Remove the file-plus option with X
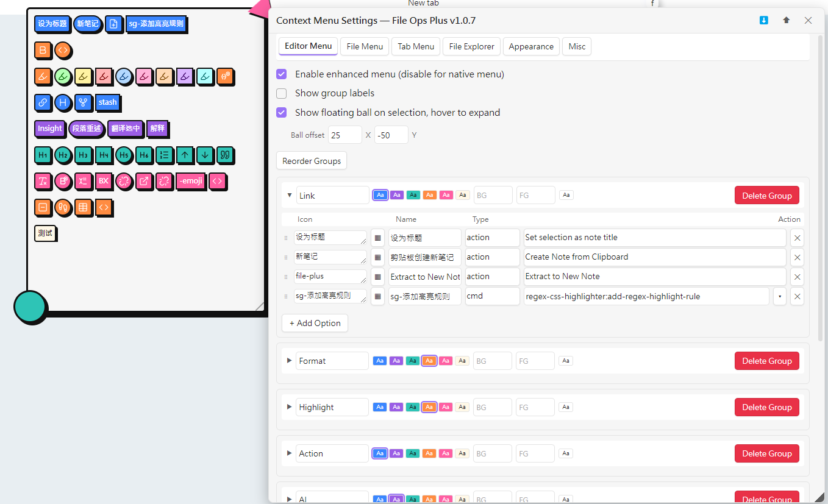Screen dimensions: 828x504 (797, 277)
